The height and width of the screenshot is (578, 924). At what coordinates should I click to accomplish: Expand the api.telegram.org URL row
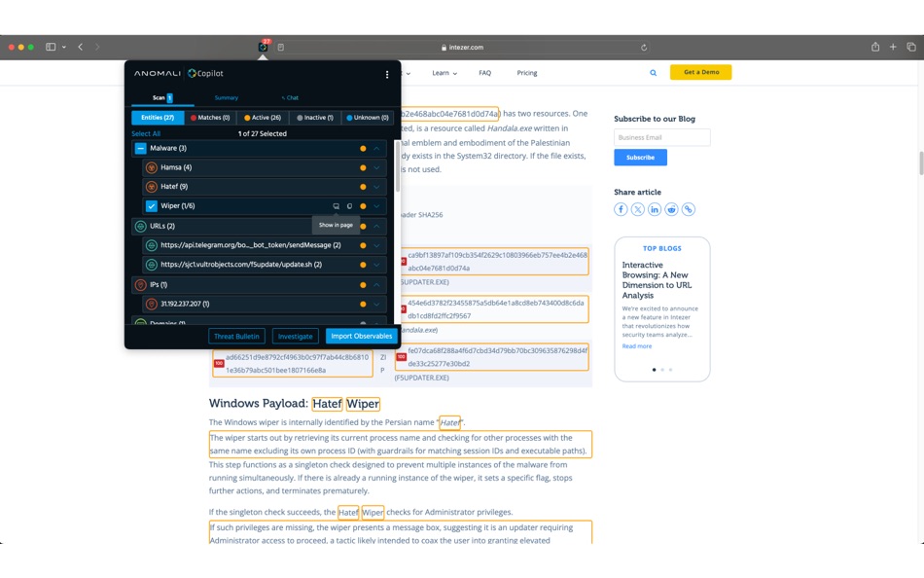point(376,245)
